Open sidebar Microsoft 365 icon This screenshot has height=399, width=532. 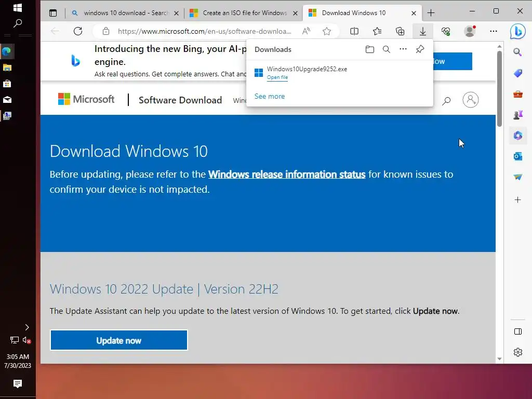click(x=518, y=136)
